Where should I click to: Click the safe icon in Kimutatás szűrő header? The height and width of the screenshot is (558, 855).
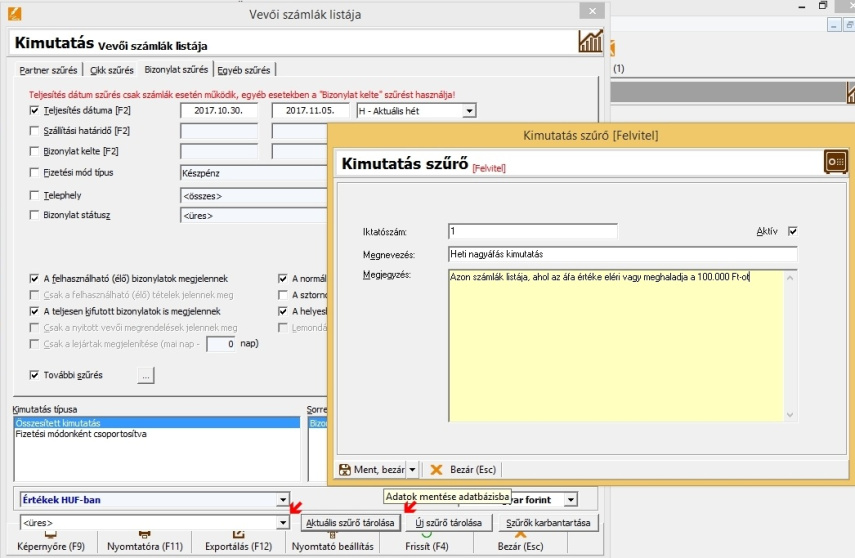836,162
